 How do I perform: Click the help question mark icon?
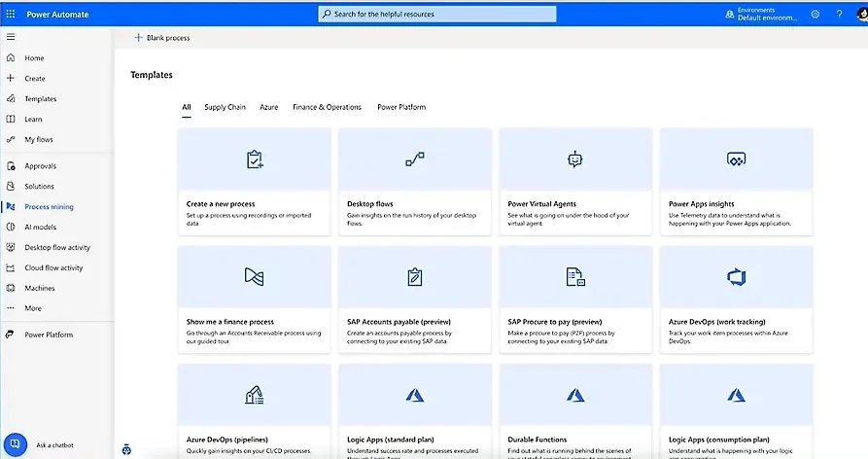click(x=839, y=15)
